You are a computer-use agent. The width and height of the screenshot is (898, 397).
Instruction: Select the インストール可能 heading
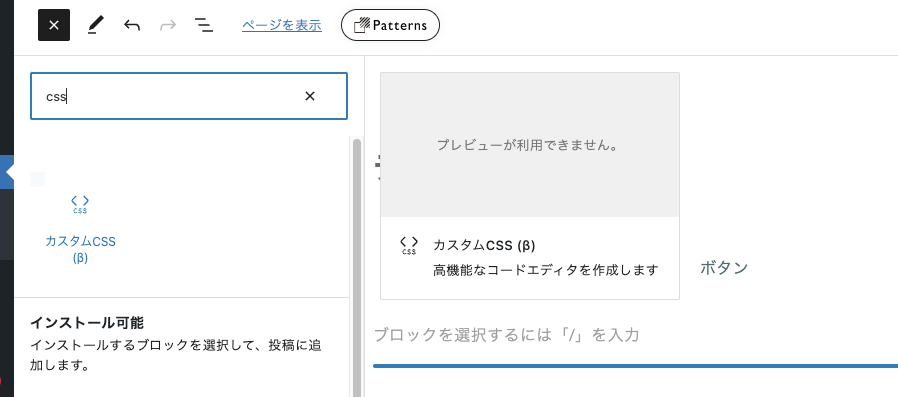click(x=86, y=323)
